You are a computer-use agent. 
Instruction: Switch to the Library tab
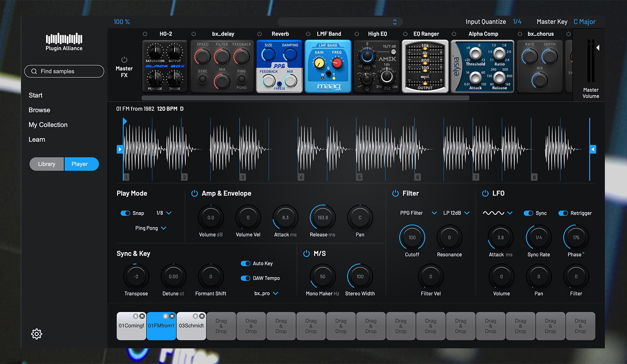pyautogui.click(x=47, y=164)
